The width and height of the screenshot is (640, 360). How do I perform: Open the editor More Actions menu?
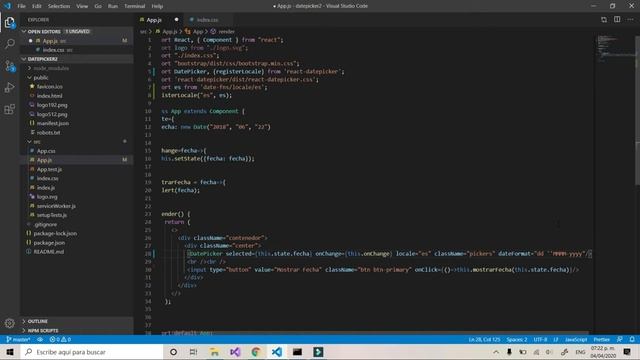pos(631,20)
